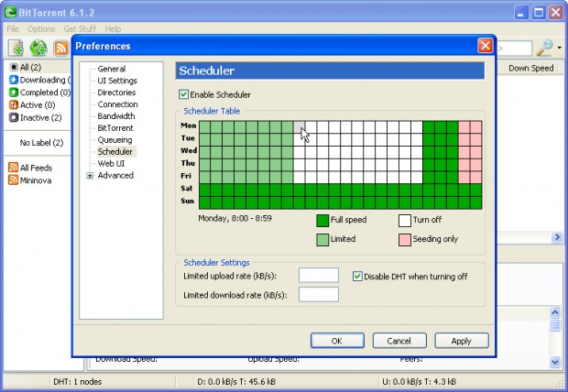This screenshot has width=568, height=392.
Task: Open the File menu
Action: coord(13,29)
